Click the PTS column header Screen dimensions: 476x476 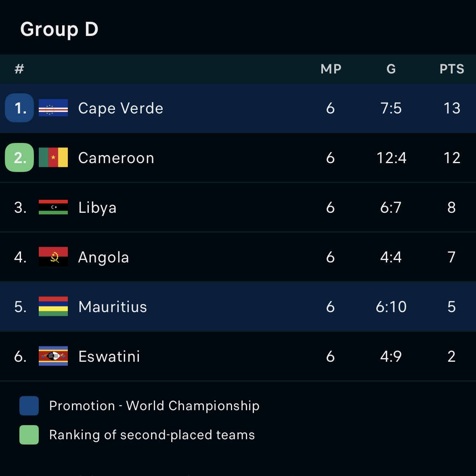coord(451,69)
